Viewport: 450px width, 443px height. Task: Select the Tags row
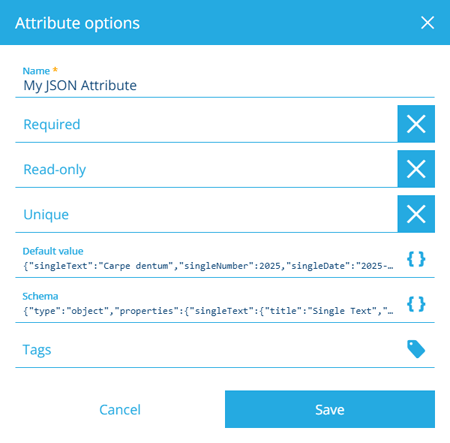coord(225,349)
